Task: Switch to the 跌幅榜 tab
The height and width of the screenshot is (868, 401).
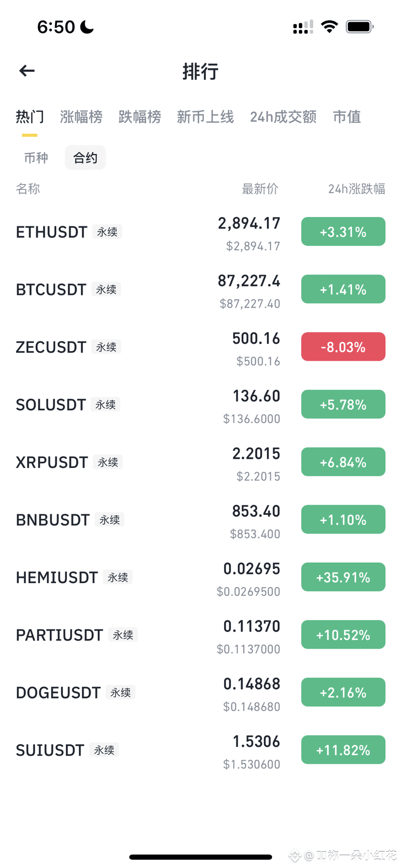Action: pos(139,117)
